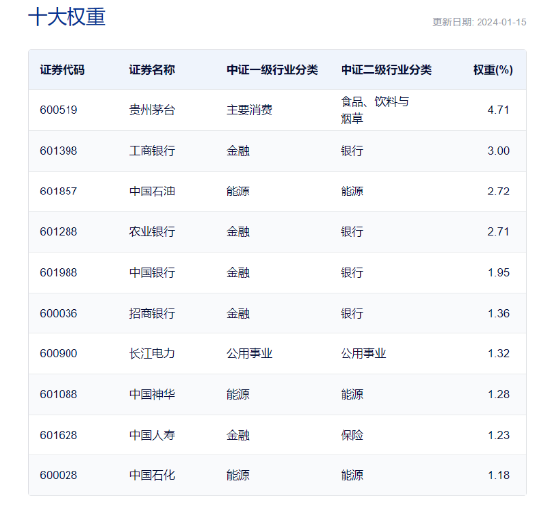Viewport: 550px width, 516px height.
Task: Click weight value 1.32
Action: pyautogui.click(x=498, y=353)
